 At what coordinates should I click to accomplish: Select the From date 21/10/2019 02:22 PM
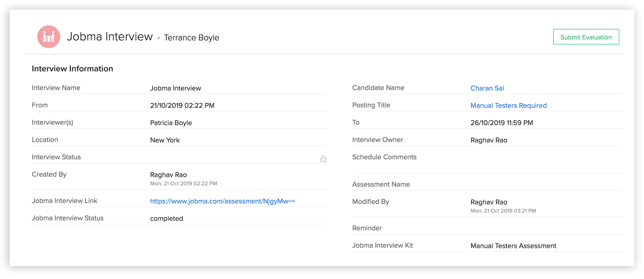point(182,105)
